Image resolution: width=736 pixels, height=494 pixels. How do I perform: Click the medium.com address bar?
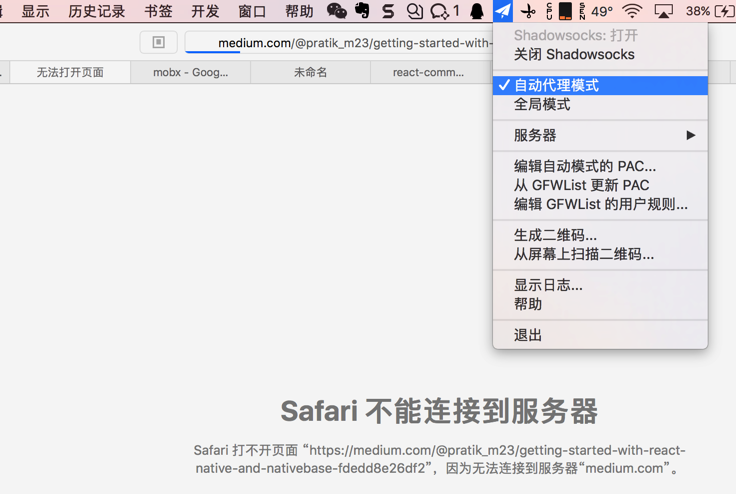pos(339,43)
